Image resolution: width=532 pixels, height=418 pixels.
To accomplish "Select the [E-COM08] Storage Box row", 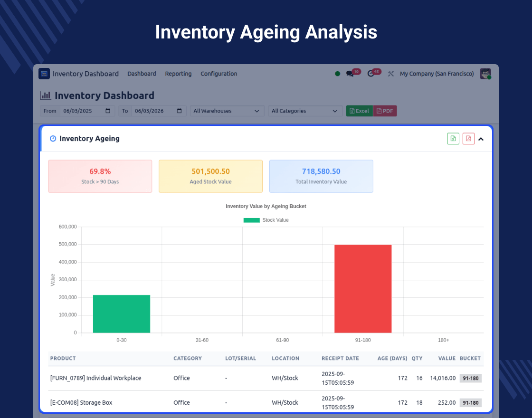I will (x=266, y=403).
